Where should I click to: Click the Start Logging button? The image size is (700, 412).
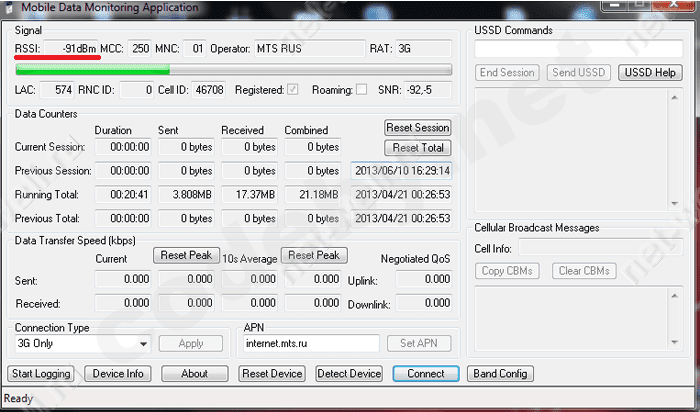(41, 374)
